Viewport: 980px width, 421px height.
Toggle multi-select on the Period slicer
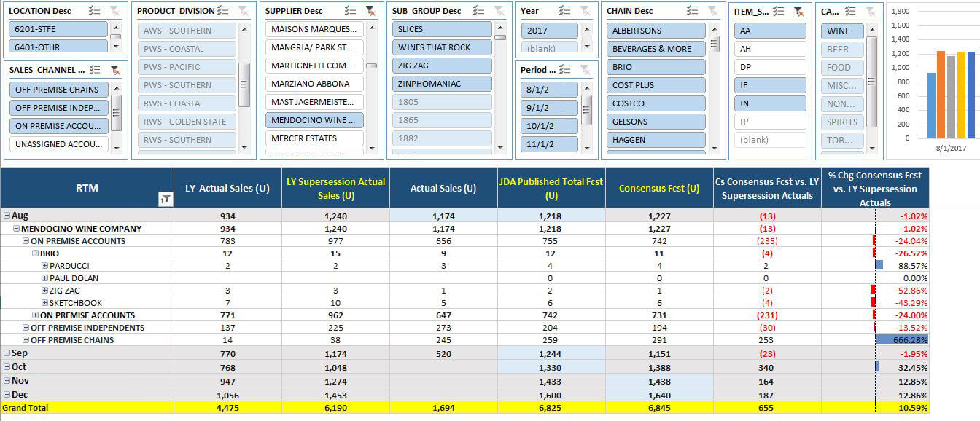point(565,70)
